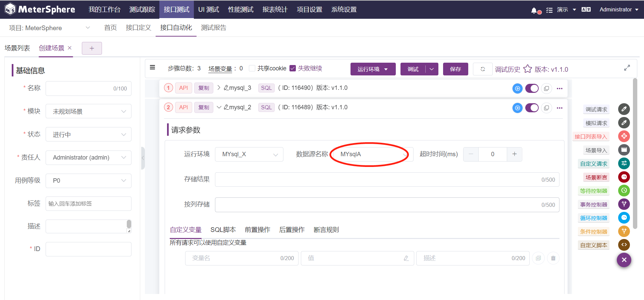Toggle the step list hamburger icon

152,67
